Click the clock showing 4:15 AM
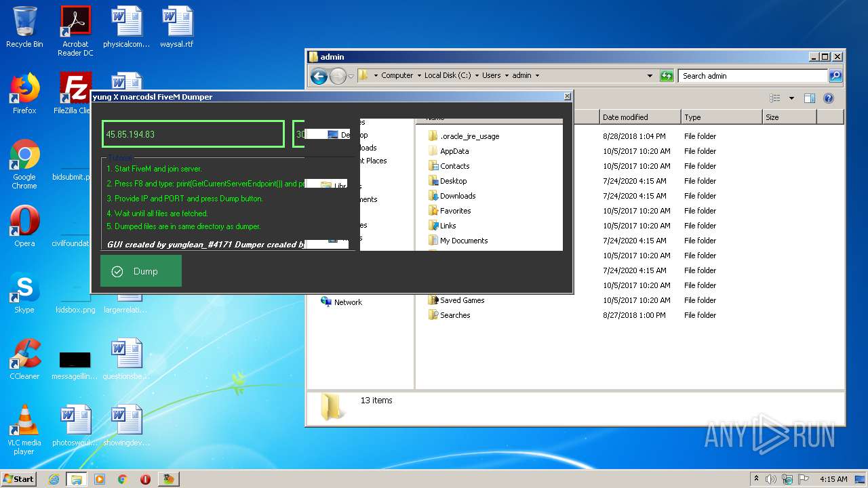The width and height of the screenshot is (868, 488). point(833,479)
